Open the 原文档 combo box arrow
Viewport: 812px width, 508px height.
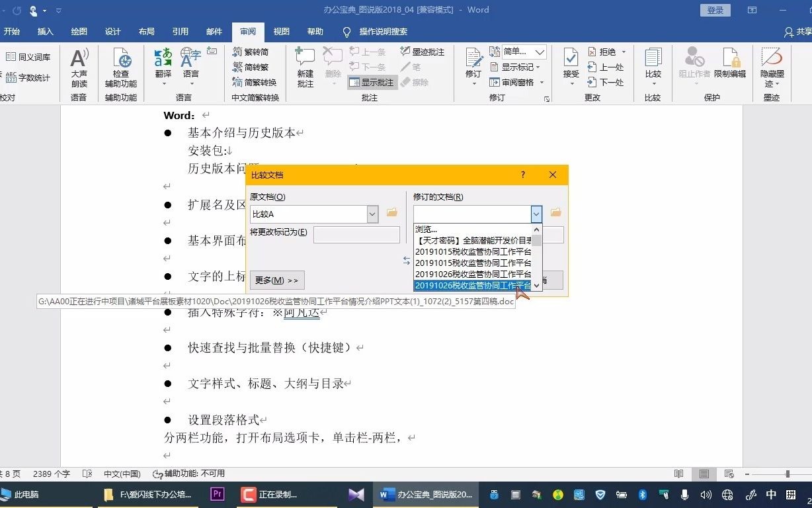click(x=372, y=214)
